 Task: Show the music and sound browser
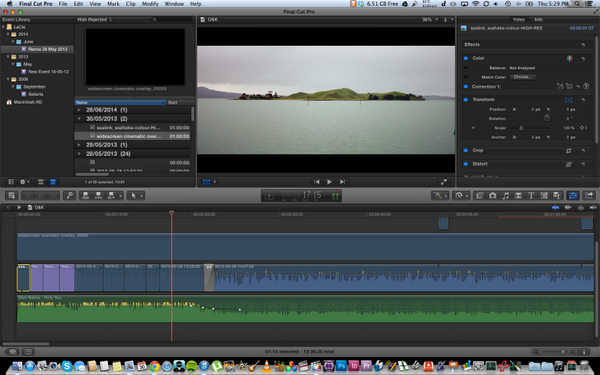point(505,196)
